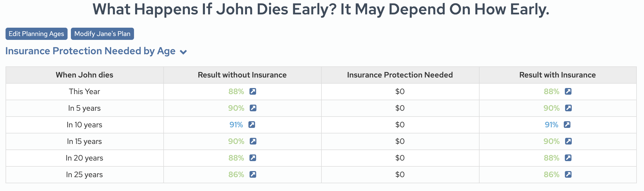
Task: Click the 86% link with insurance
Action: [x=551, y=174]
